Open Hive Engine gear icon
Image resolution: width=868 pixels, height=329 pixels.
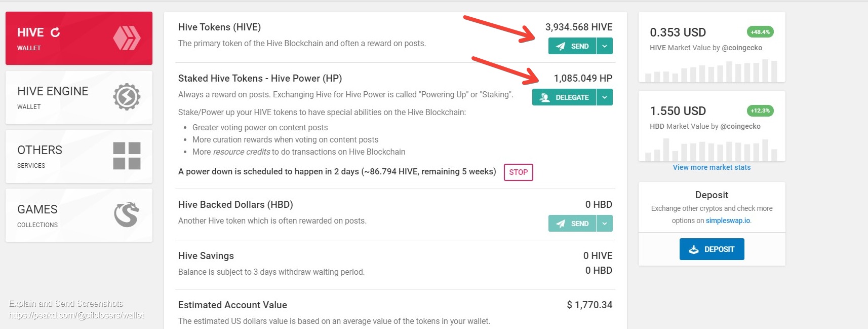[x=127, y=97]
